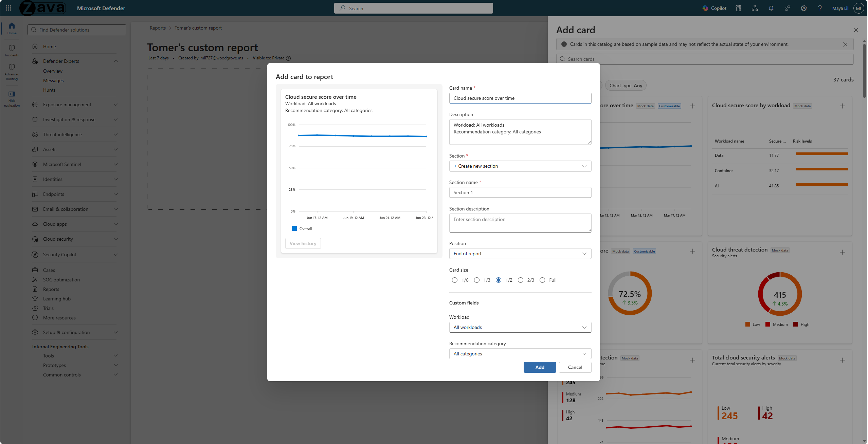Expand Setup & configuration section
868x444 pixels.
pos(116,332)
